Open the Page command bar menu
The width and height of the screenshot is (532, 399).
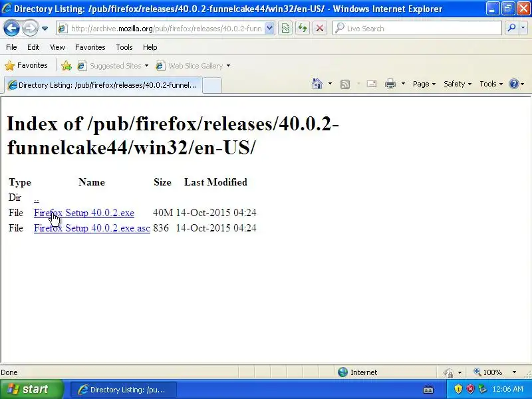point(424,84)
